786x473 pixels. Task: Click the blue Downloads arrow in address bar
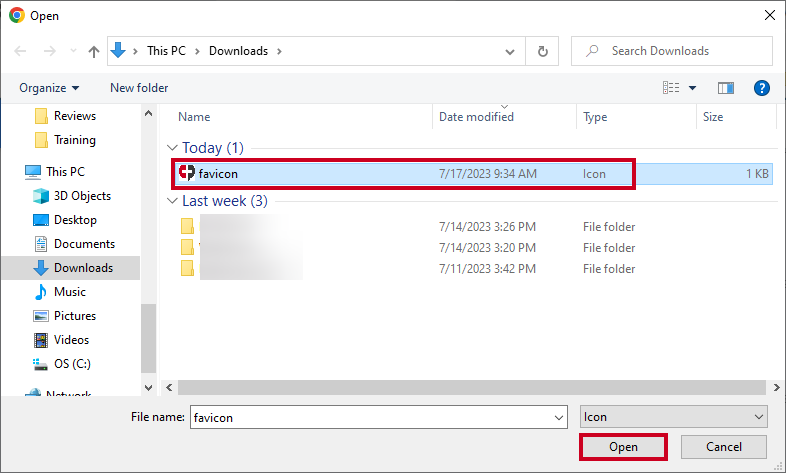(x=118, y=51)
